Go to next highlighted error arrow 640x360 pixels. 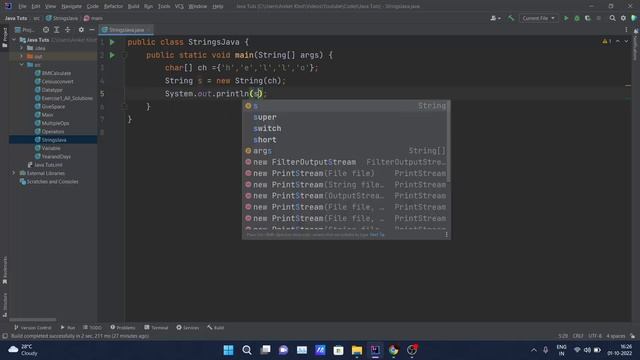[x=626, y=41]
